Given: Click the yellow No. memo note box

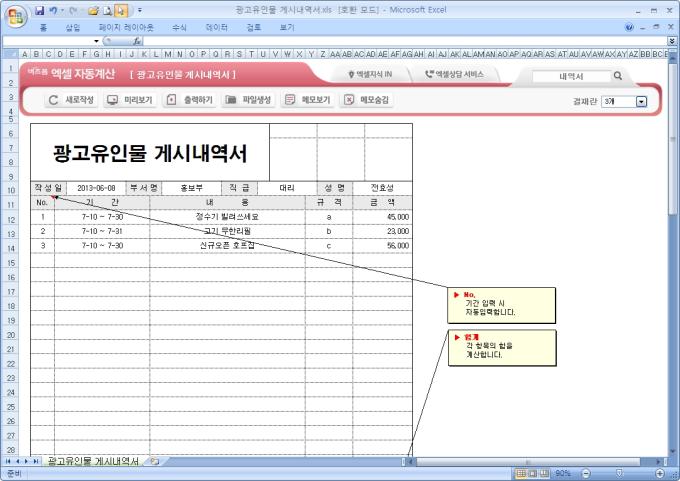Looking at the screenshot, I should 501,305.
